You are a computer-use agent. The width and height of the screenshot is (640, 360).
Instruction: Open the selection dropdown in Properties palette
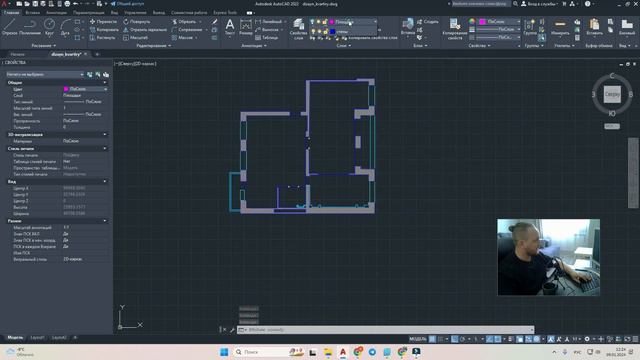tap(45, 74)
